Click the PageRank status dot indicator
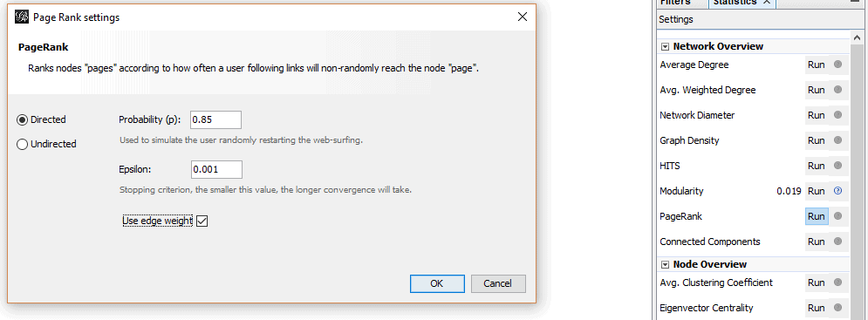This screenshot has height=320, width=868. (x=837, y=216)
